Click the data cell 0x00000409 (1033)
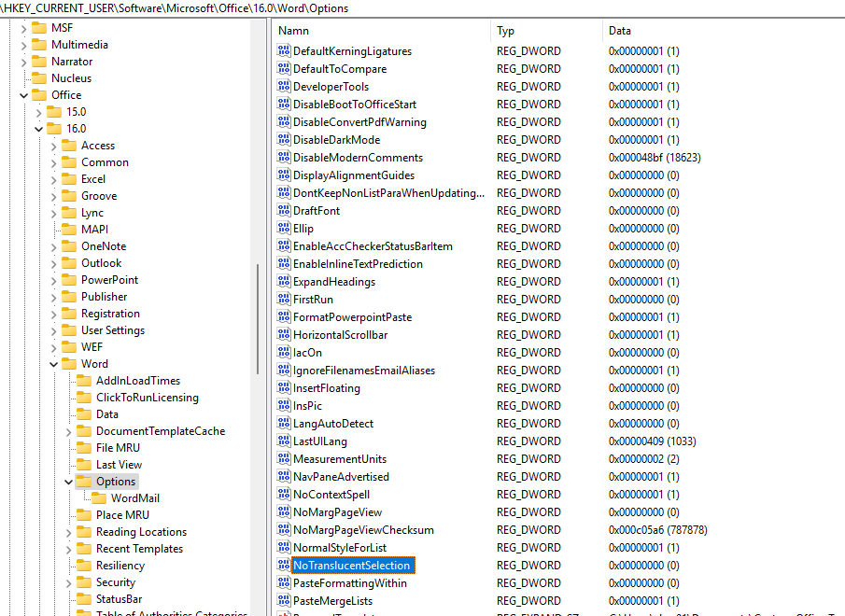 coord(652,441)
